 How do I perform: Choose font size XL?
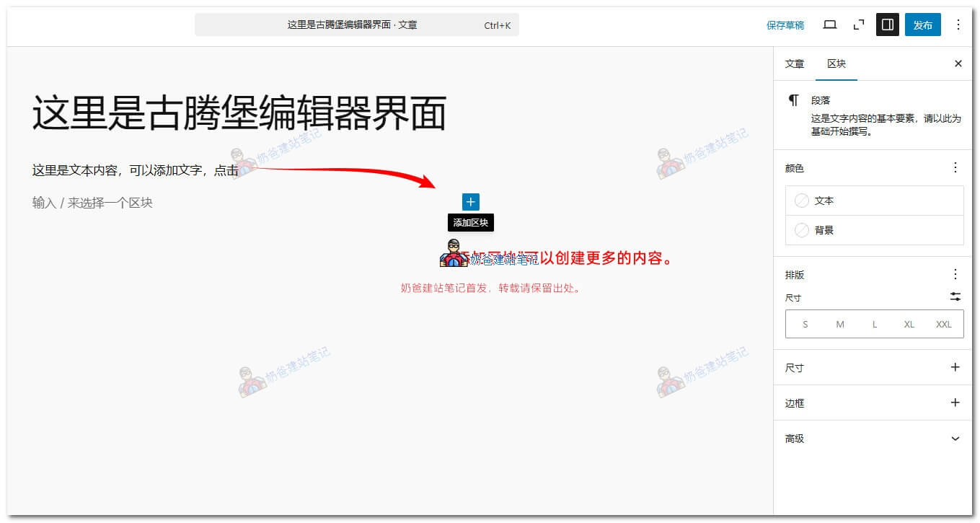pos(909,324)
